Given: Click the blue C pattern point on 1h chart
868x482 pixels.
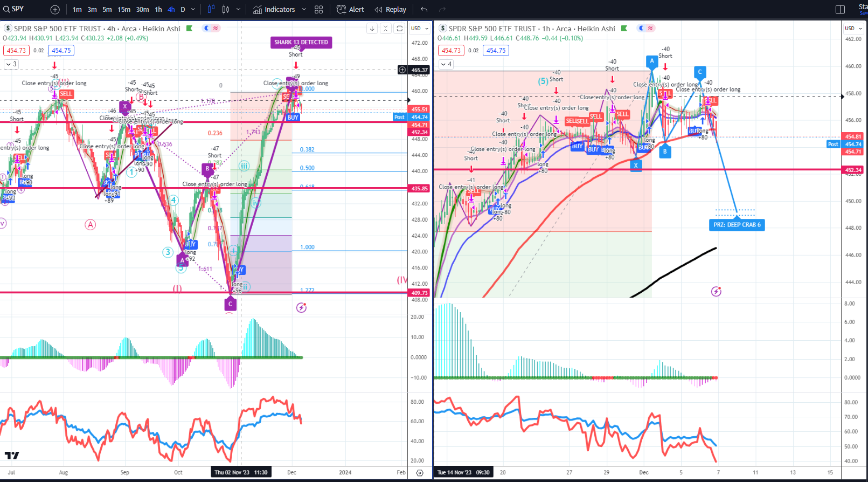Looking at the screenshot, I should point(700,72).
